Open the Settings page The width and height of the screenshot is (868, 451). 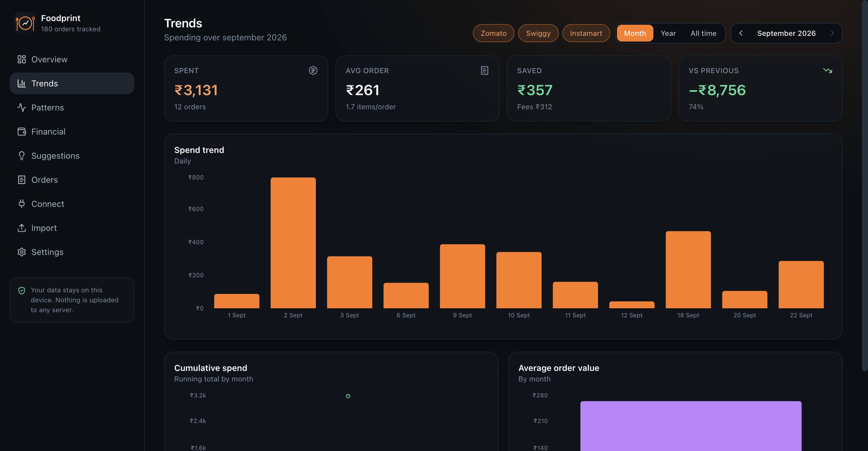[72, 252]
